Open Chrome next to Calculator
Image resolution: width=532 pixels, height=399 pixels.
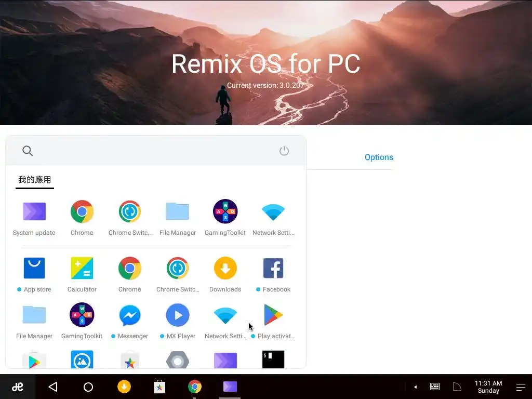pos(129,268)
